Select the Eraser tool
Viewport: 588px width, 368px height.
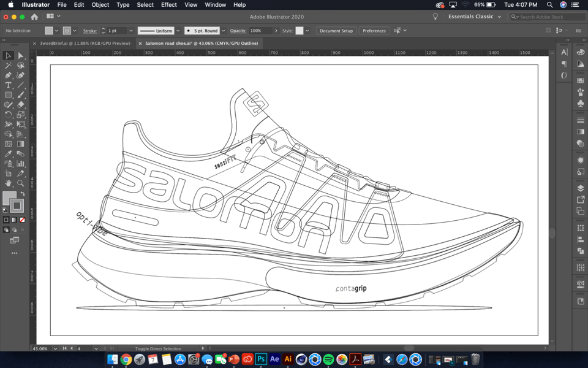[21, 104]
